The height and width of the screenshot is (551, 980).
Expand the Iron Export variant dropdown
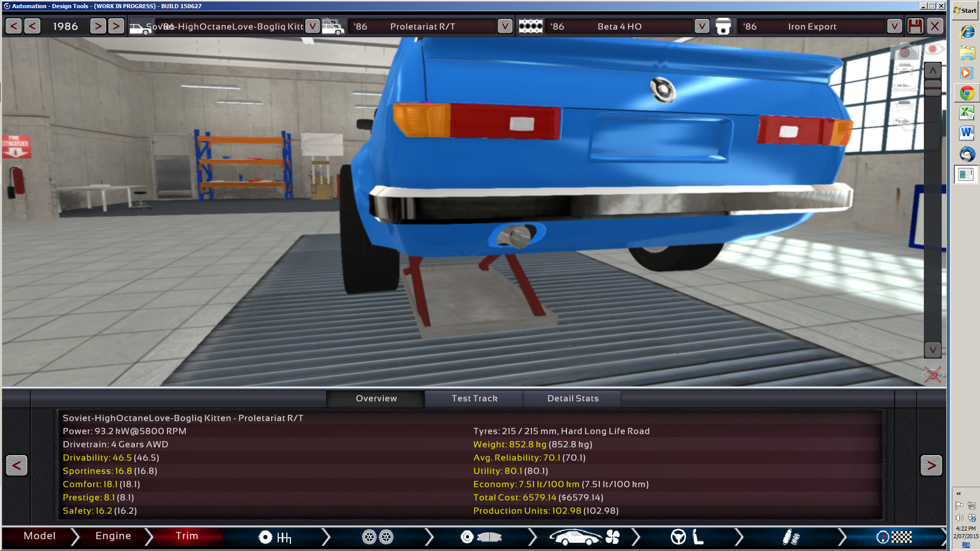click(x=894, y=26)
